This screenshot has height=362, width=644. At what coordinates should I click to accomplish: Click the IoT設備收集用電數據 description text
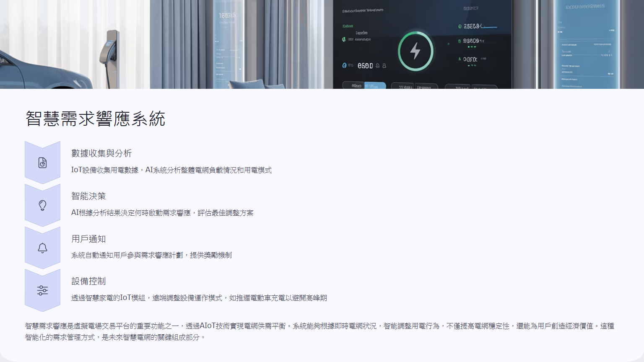[171, 170]
